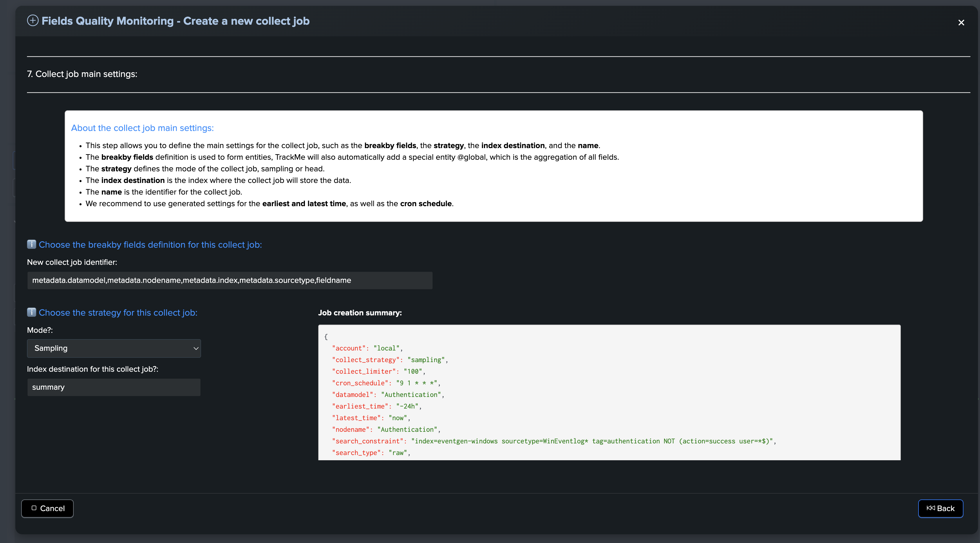This screenshot has width=980, height=543.
Task: Close the Create a new collect job dialog
Action: 961,22
